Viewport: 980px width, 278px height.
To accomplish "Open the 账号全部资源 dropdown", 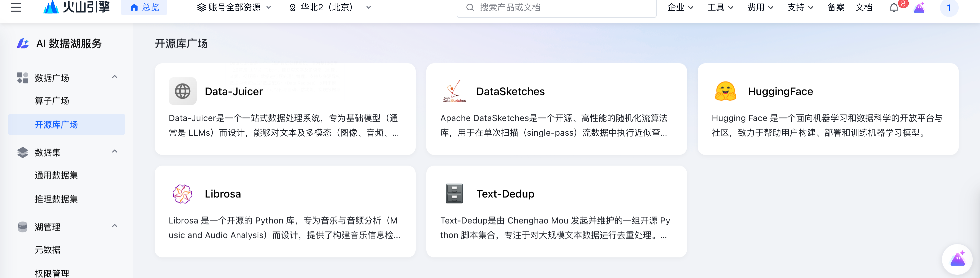I will (x=234, y=8).
